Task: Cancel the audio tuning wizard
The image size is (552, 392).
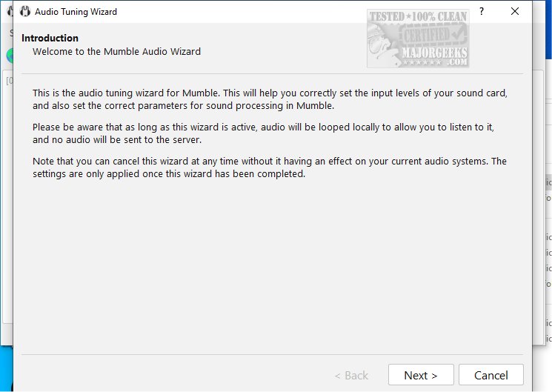Action: (491, 375)
